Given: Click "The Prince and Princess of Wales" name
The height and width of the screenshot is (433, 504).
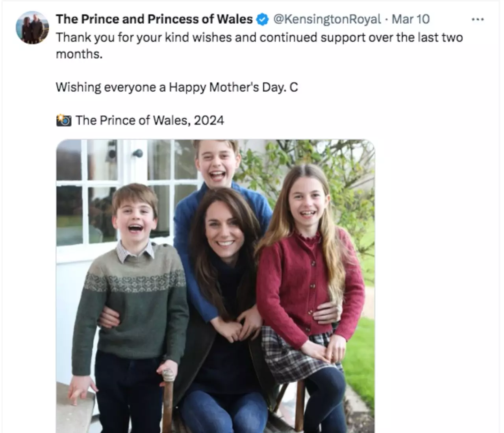Looking at the screenshot, I should click(154, 19).
